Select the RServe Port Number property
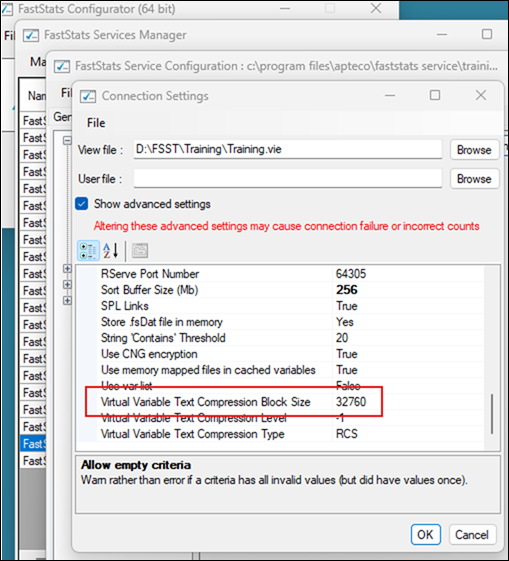 tap(150, 274)
